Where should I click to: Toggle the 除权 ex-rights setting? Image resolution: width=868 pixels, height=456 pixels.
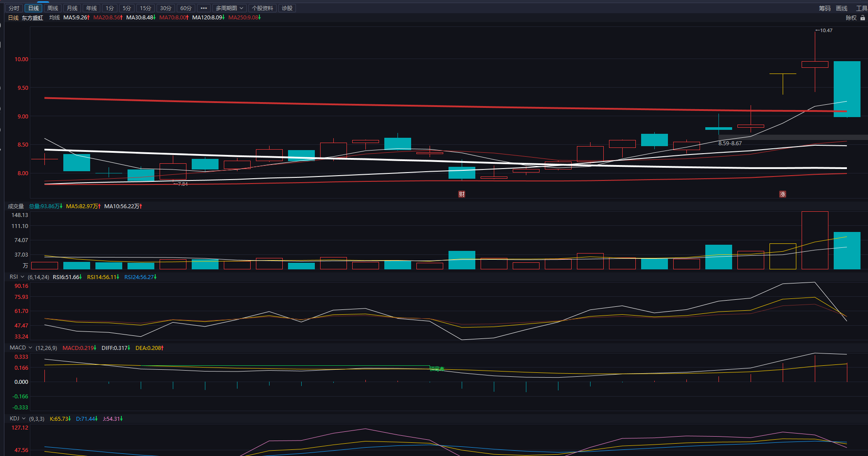click(851, 18)
